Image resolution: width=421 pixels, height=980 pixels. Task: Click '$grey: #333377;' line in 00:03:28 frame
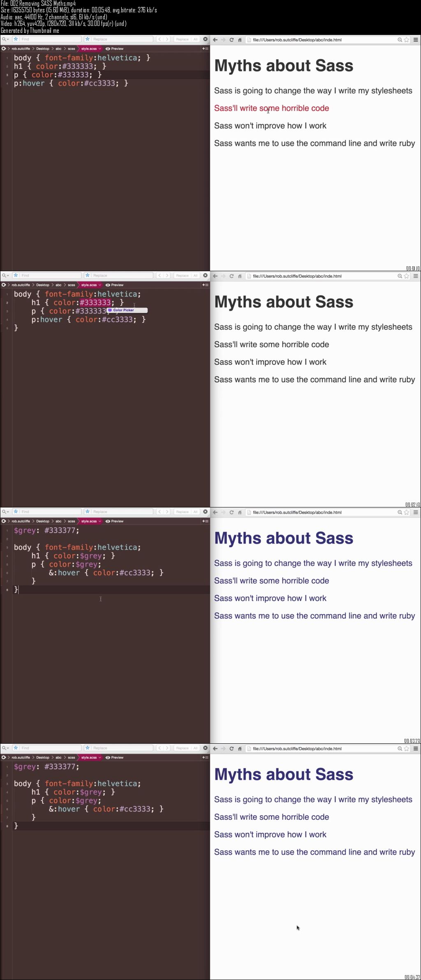(x=46, y=530)
